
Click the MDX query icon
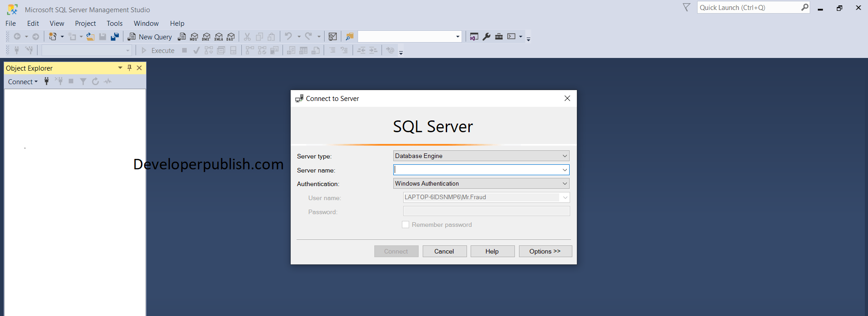click(x=194, y=37)
